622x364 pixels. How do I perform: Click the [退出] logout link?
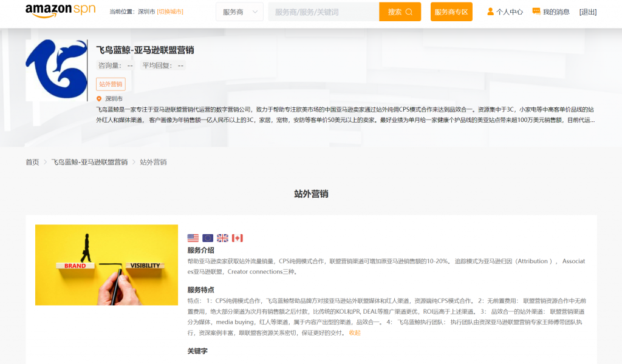click(x=588, y=12)
